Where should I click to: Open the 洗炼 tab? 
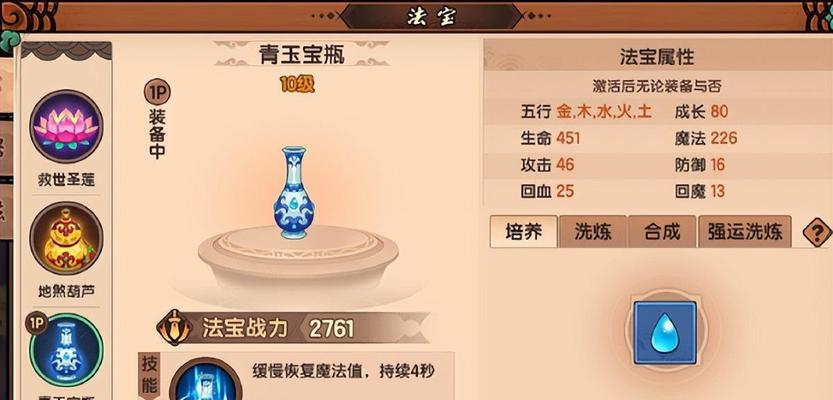click(593, 232)
